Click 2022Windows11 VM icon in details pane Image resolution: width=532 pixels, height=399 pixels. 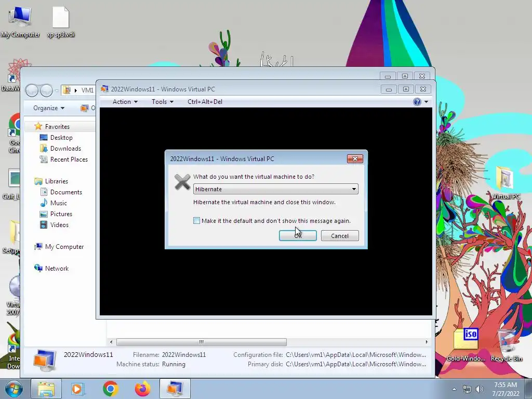[x=45, y=360]
